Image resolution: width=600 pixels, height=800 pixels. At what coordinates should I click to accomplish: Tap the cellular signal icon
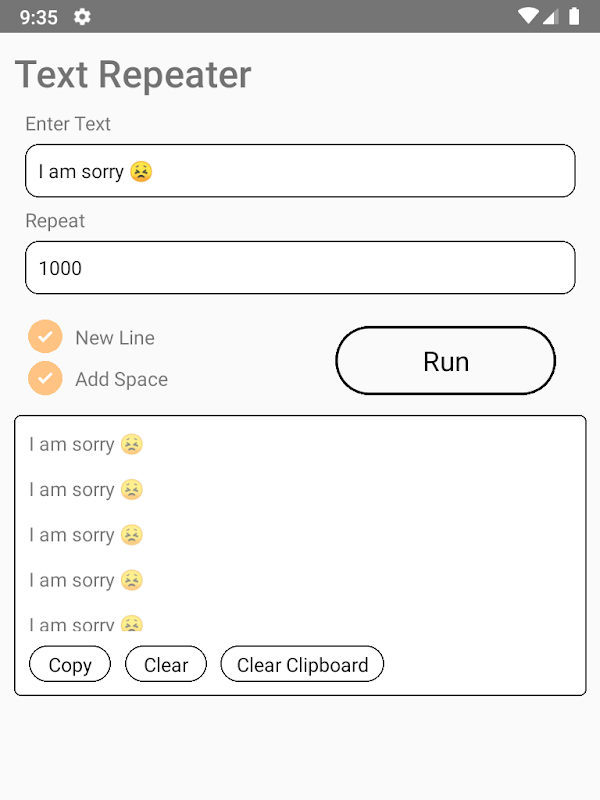pyautogui.click(x=551, y=16)
